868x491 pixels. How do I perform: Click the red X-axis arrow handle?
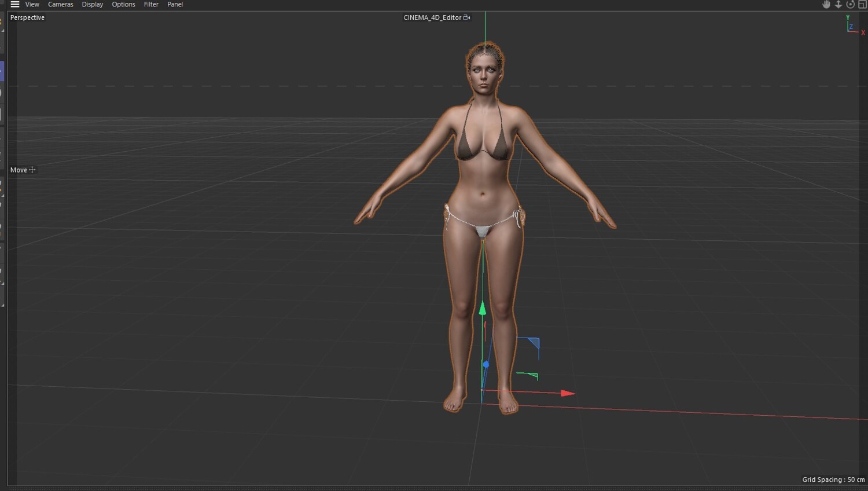pyautogui.click(x=568, y=393)
